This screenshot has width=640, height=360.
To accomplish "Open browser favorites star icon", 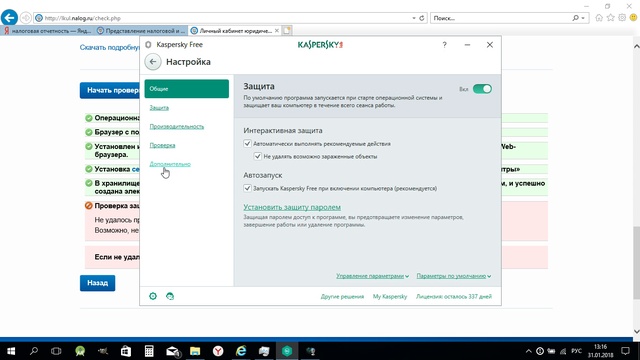I will pyautogui.click(x=611, y=18).
